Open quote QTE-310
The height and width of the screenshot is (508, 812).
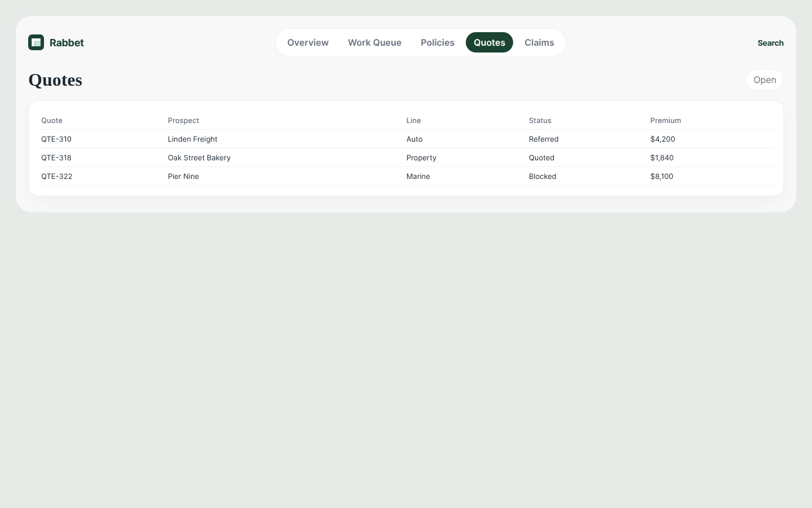(56, 139)
